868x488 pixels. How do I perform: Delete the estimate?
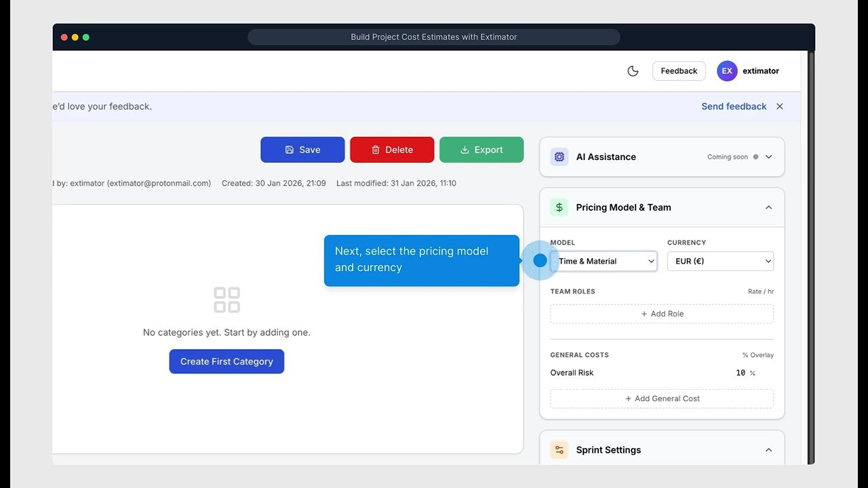(392, 150)
